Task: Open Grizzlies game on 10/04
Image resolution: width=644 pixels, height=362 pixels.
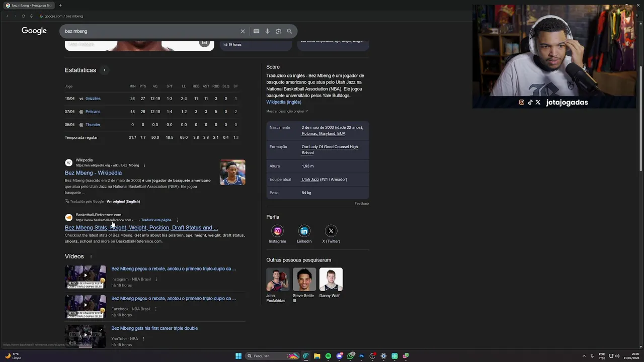Action: pos(93,99)
